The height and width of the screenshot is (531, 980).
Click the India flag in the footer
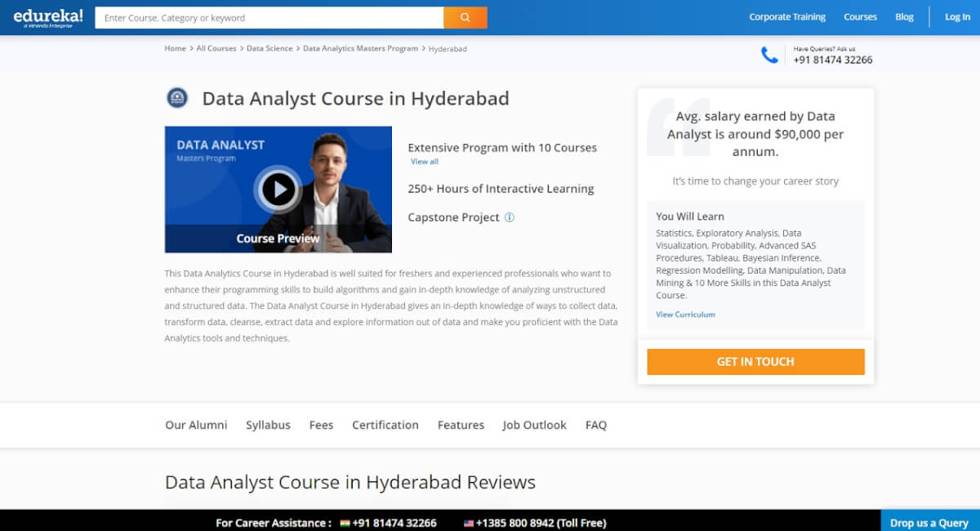point(345,523)
